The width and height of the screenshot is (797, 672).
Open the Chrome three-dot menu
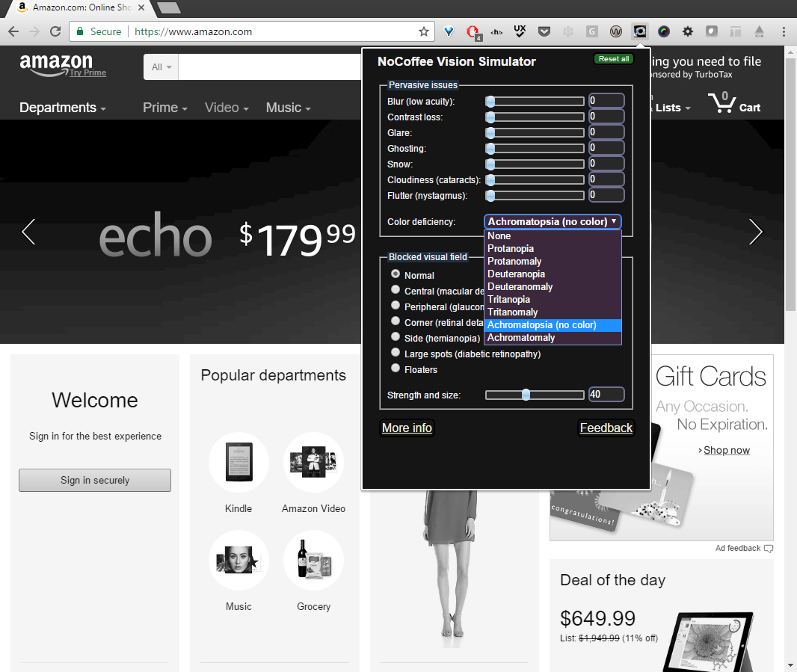[784, 31]
